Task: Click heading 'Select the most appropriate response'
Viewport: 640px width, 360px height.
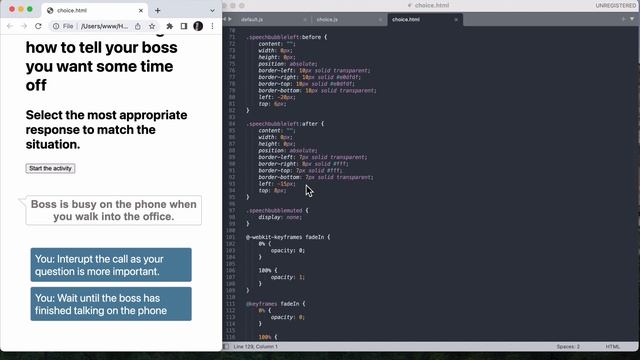Action: [x=107, y=130]
